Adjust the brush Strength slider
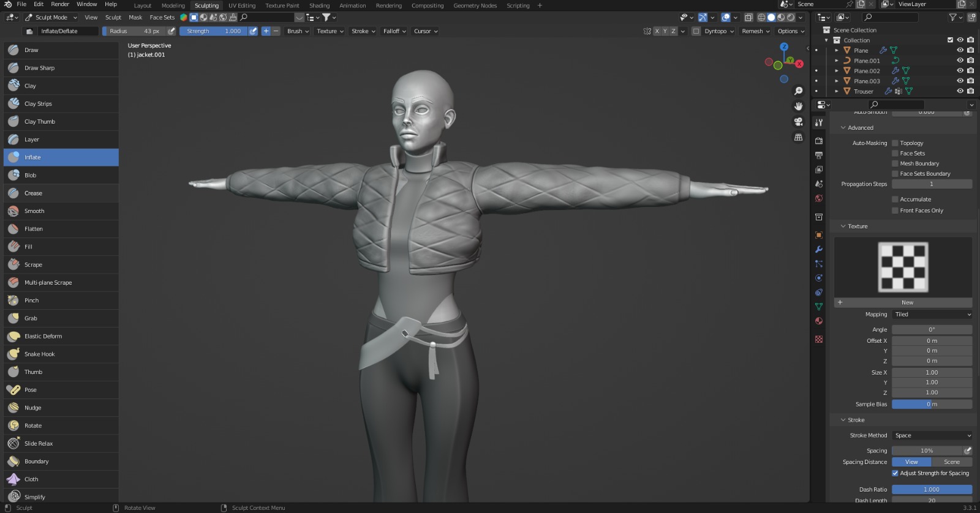The width and height of the screenshot is (980, 513). click(213, 31)
